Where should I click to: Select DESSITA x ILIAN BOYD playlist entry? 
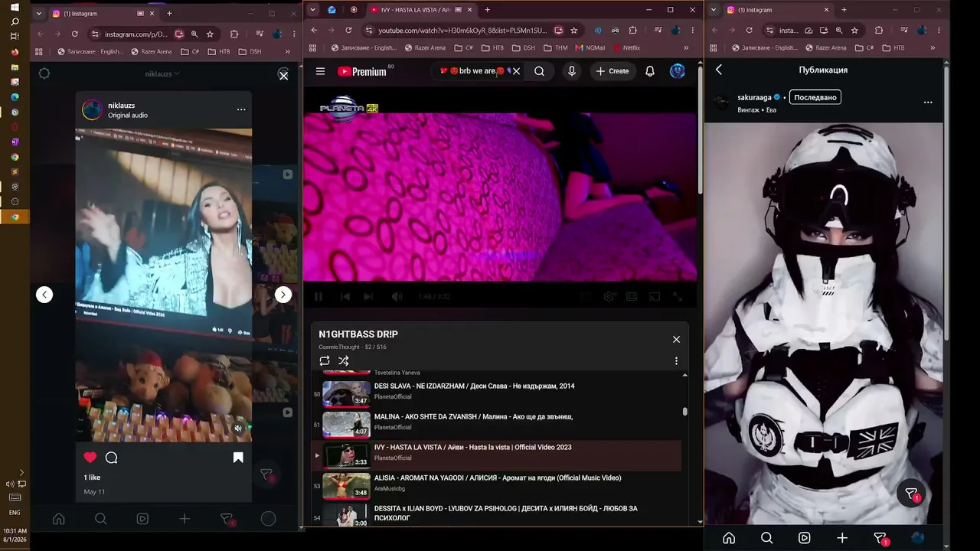tap(496, 514)
